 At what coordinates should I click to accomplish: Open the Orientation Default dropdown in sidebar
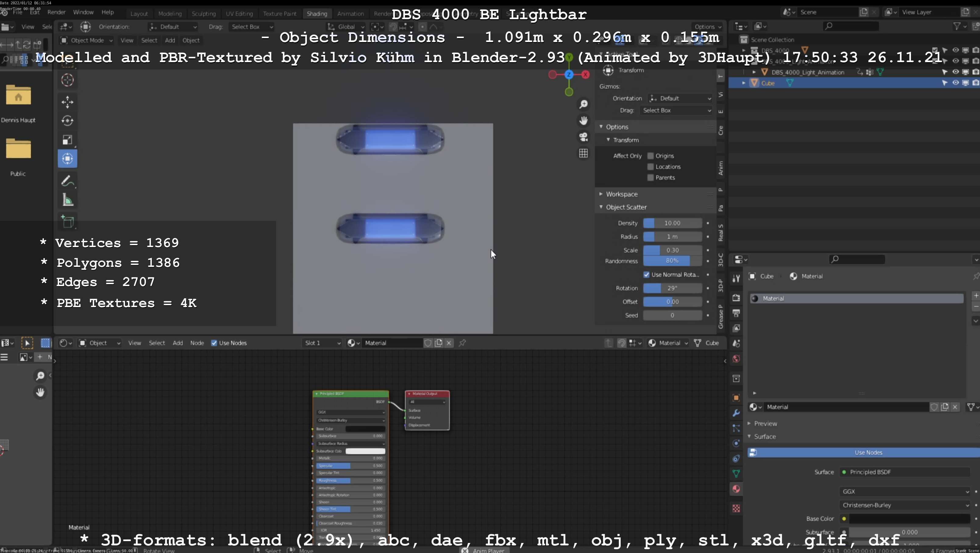pos(680,98)
